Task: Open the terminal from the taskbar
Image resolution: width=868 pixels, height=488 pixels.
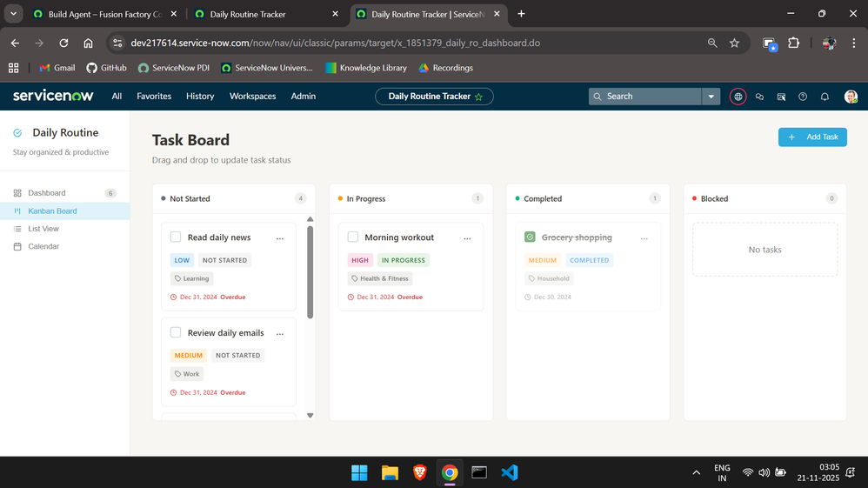Action: pyautogui.click(x=479, y=472)
